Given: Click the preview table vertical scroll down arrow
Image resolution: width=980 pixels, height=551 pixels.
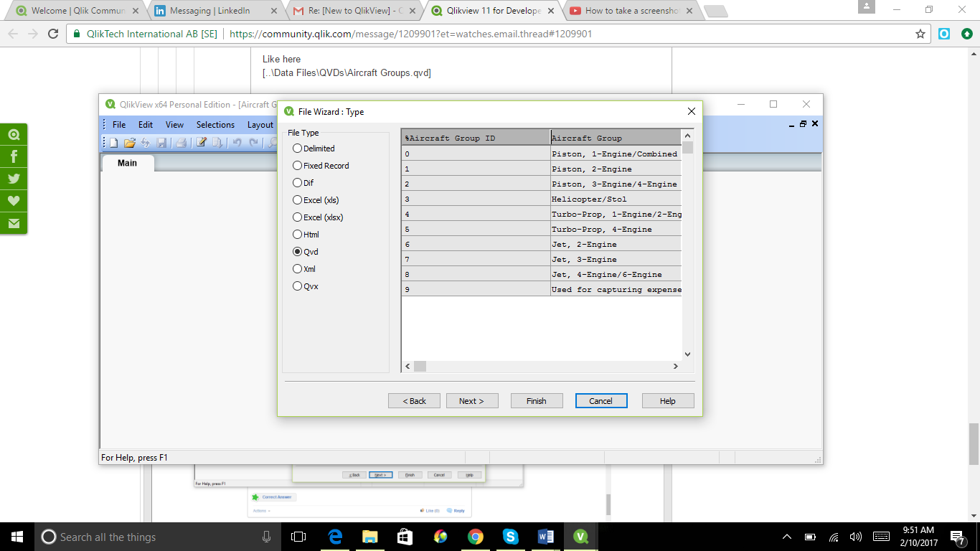Looking at the screenshot, I should click(x=687, y=354).
